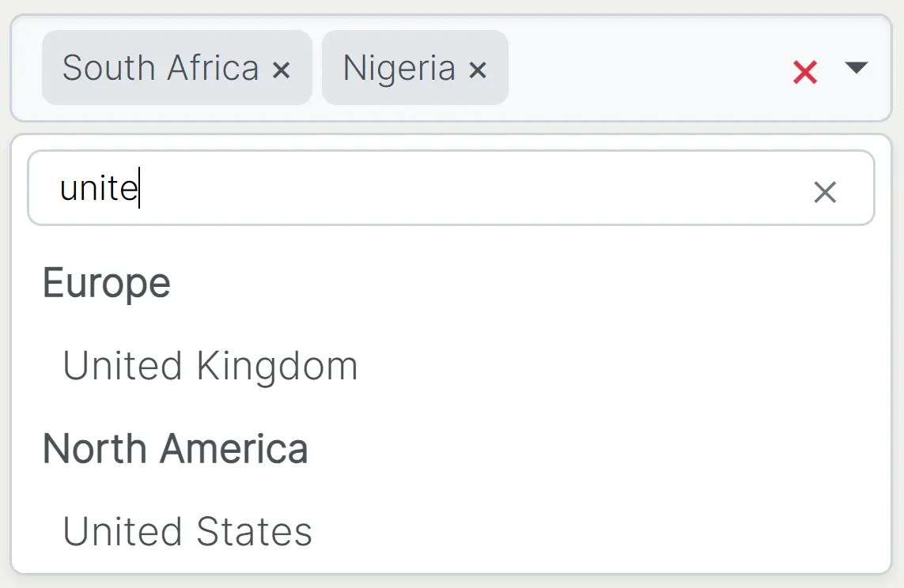Clear the 'unite' search text
Viewport: 904px width, 588px height.
[824, 191]
